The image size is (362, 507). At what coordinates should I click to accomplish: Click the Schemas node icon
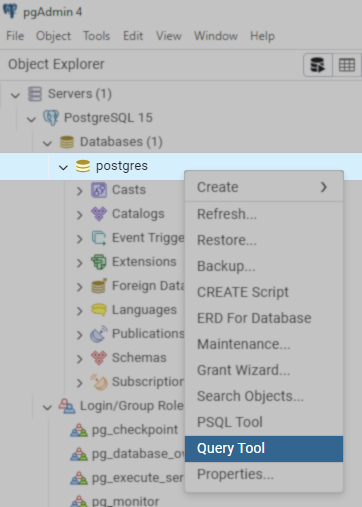(x=99, y=358)
